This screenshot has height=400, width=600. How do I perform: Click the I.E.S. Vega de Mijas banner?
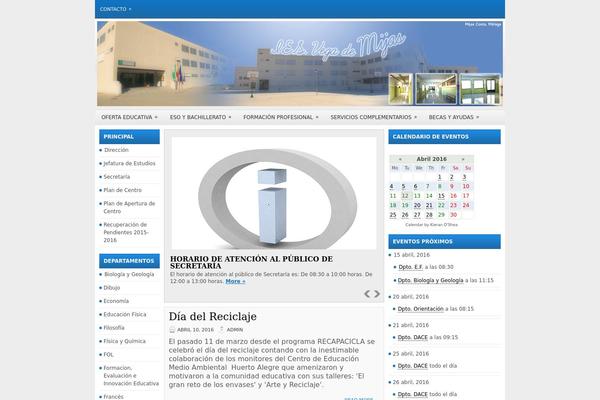pos(300,64)
